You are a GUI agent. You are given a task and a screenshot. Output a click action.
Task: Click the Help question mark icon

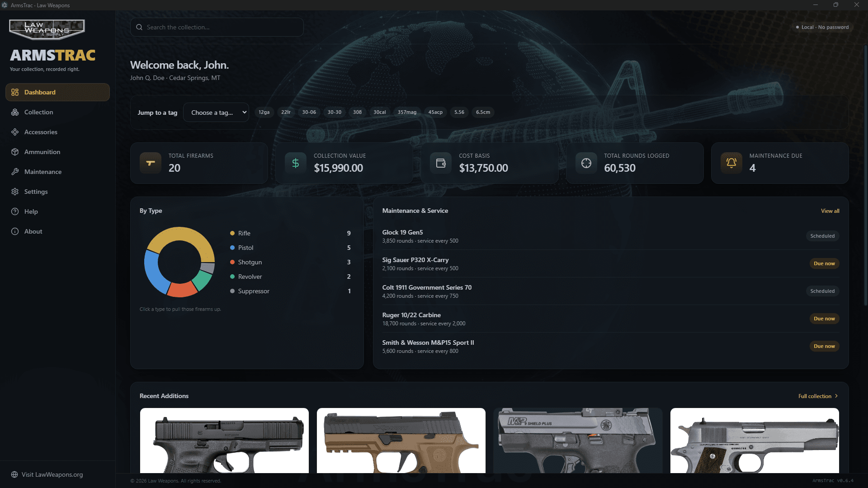pos(15,211)
